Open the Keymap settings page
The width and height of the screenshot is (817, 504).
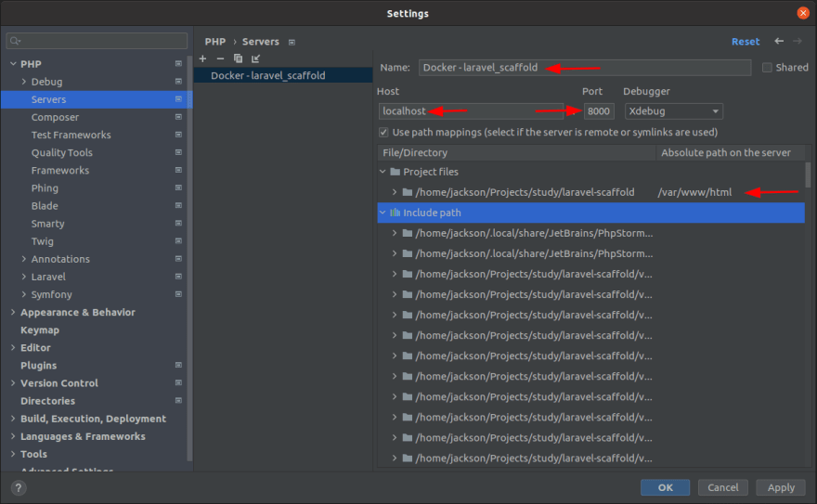[x=39, y=330]
